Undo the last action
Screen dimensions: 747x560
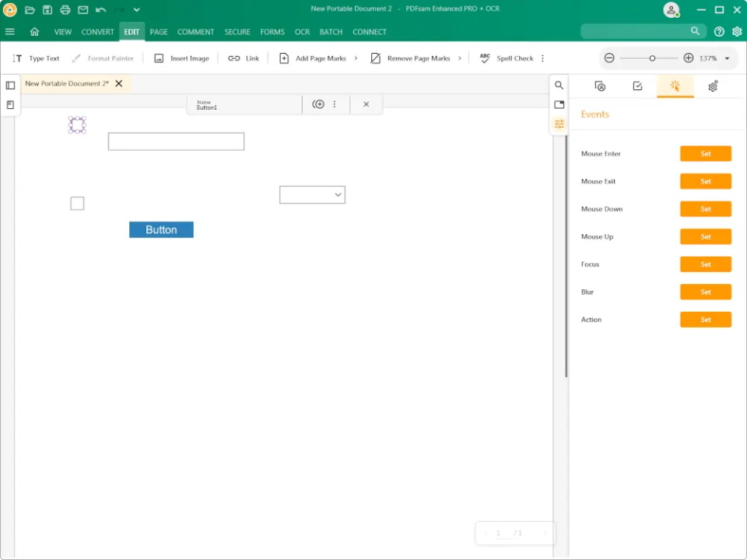pyautogui.click(x=100, y=9)
